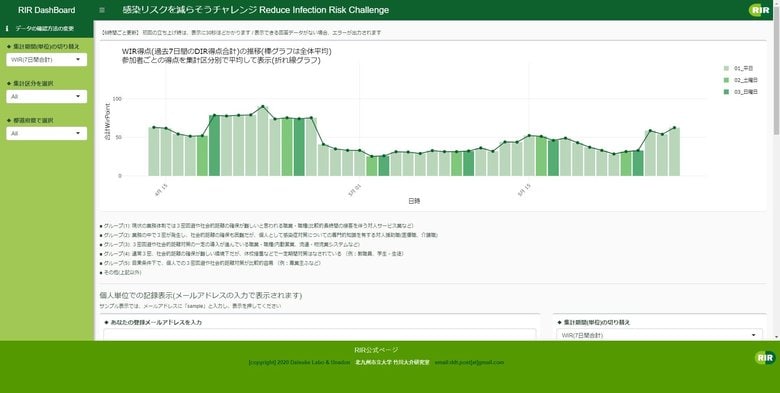Click the グループ(4) description line

pyautogui.click(x=252, y=254)
